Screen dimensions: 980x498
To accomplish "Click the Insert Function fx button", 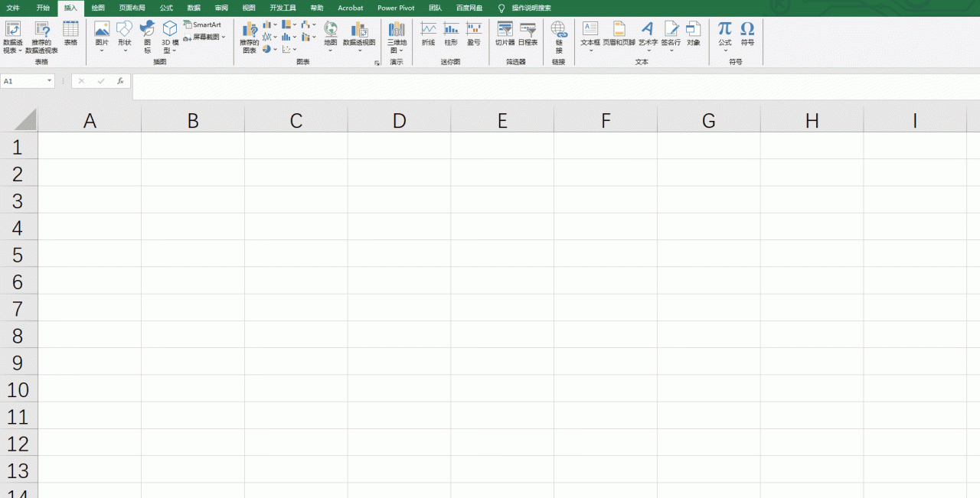I will point(120,81).
